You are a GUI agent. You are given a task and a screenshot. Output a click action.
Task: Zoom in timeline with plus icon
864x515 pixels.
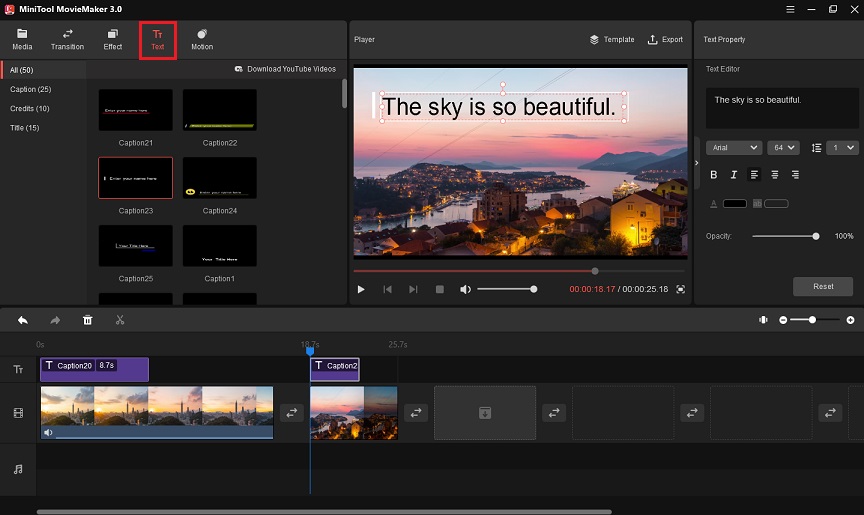coord(850,320)
